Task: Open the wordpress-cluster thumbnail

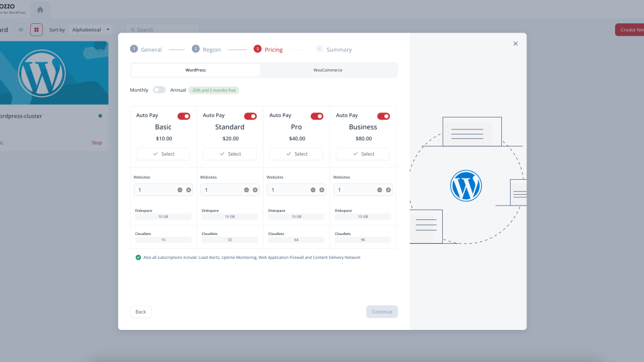Action: tap(53, 73)
